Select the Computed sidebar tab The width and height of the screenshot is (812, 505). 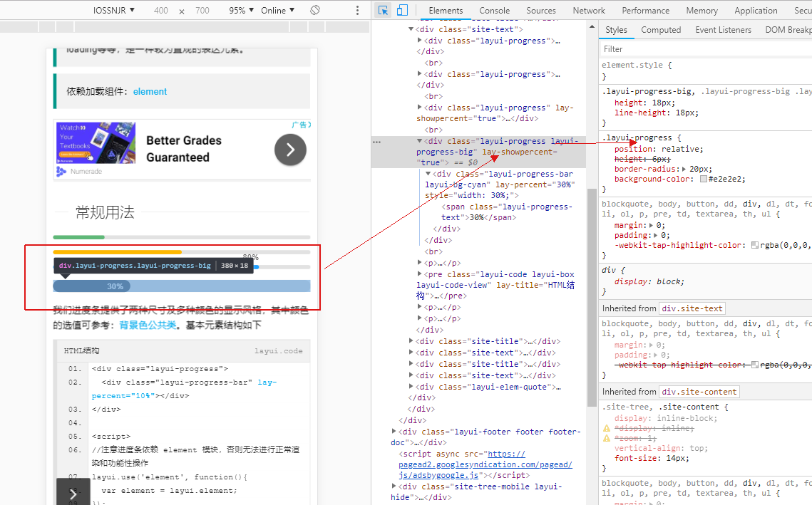[661, 30]
